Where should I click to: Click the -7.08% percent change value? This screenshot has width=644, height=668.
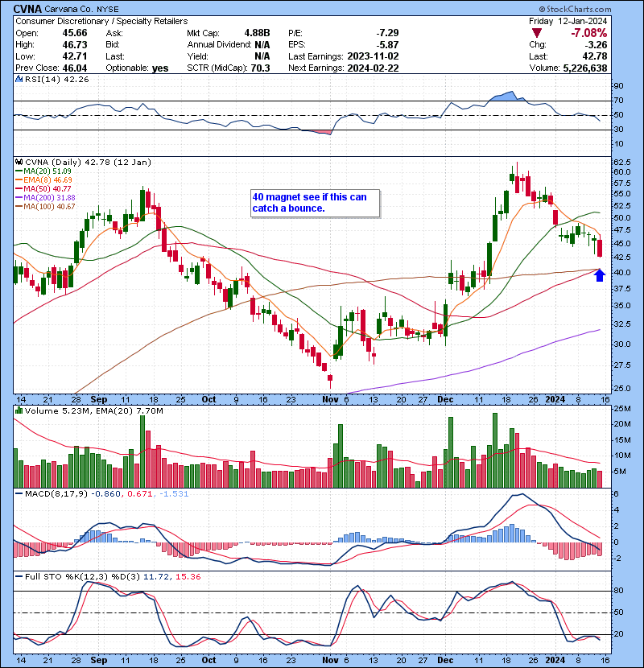589,33
